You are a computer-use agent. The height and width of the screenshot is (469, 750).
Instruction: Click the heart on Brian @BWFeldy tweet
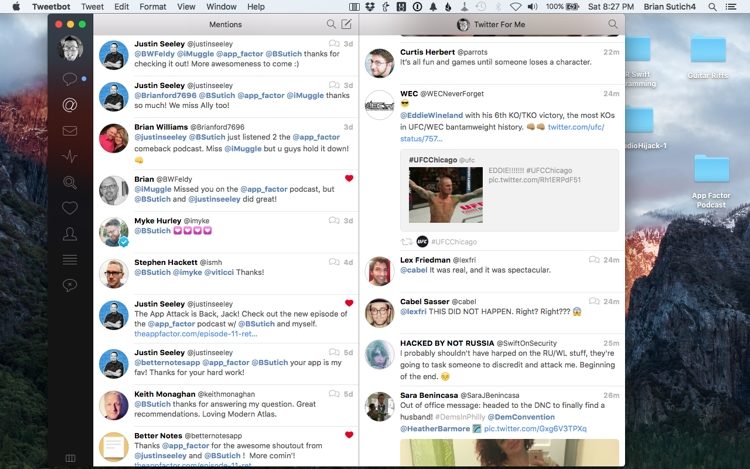[x=349, y=178]
